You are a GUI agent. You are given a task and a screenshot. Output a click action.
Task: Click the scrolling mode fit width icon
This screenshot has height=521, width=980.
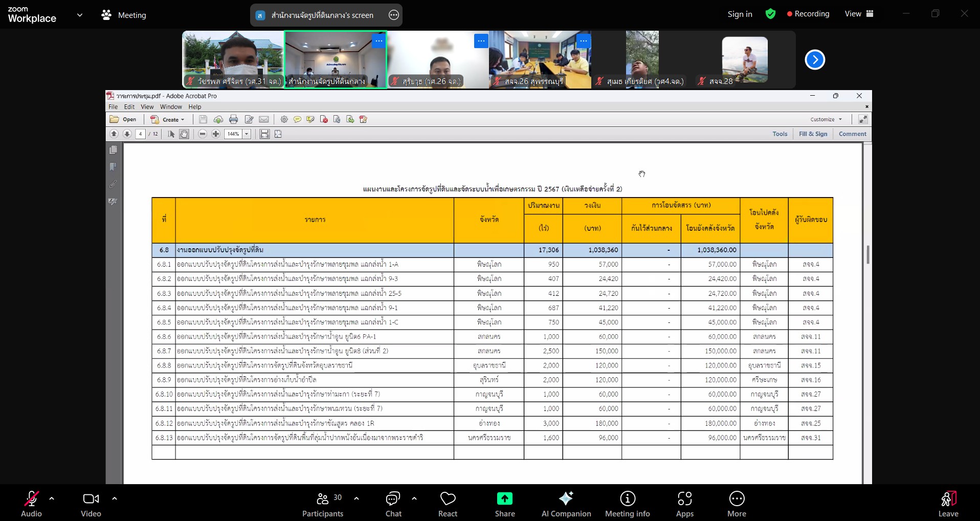[x=264, y=134]
